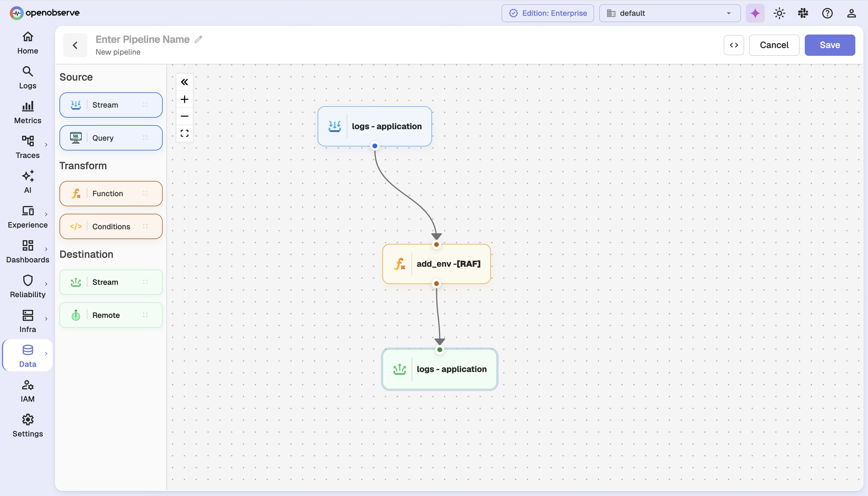Image resolution: width=868 pixels, height=496 pixels.
Task: Cancel the pipeline editing
Action: point(774,45)
